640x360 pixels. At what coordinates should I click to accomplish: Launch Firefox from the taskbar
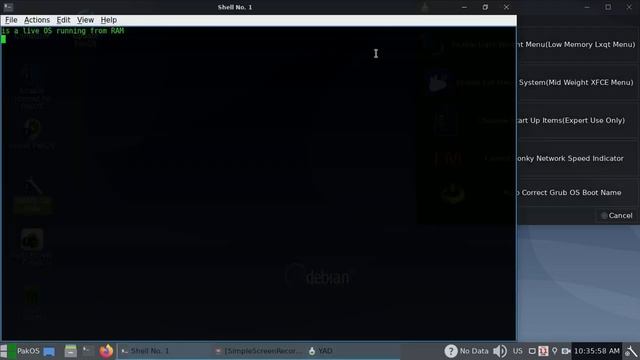[106, 351]
